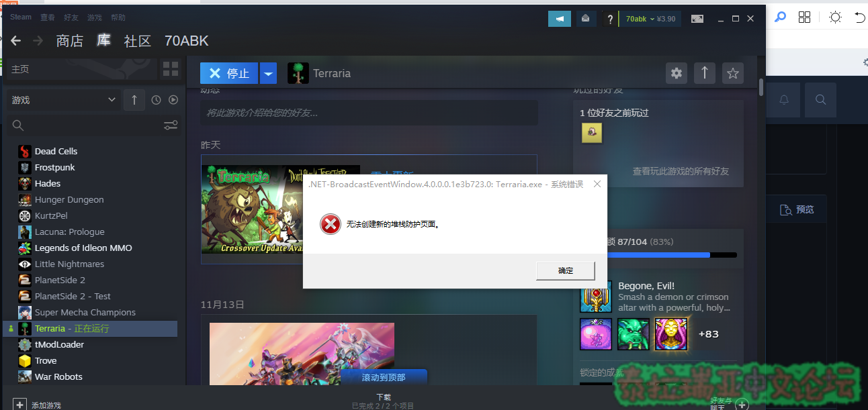
Task: Click the bell notification icon on webpage
Action: pos(784,100)
